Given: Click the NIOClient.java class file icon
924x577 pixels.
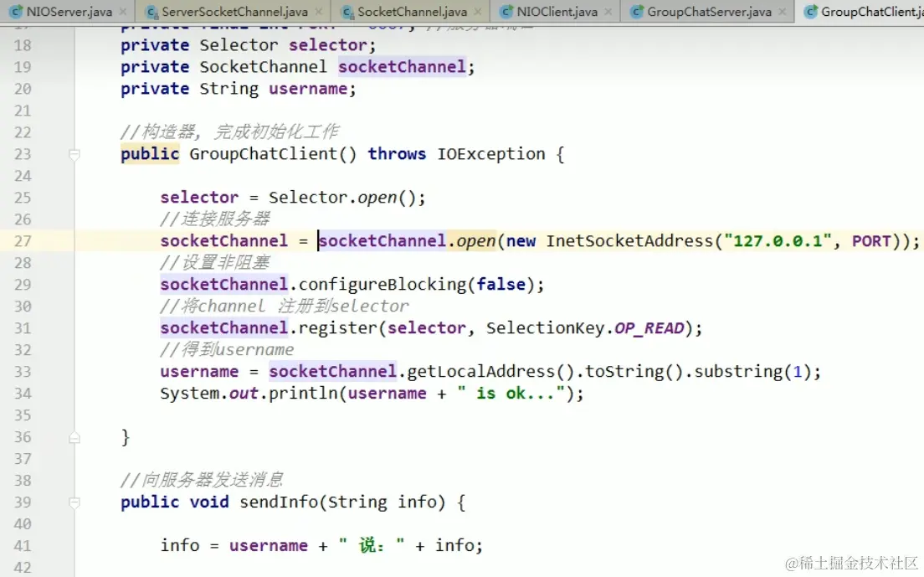Looking at the screenshot, I should point(506,12).
